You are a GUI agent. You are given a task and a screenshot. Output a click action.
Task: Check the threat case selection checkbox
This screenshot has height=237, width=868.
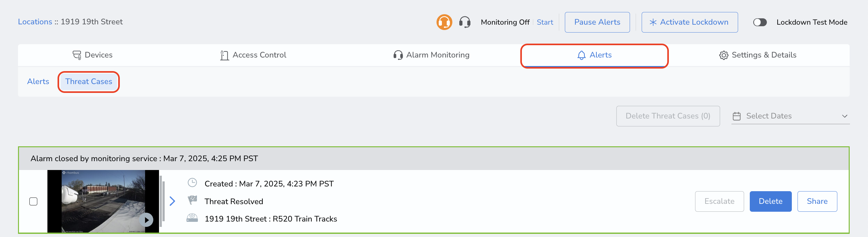[x=34, y=201]
